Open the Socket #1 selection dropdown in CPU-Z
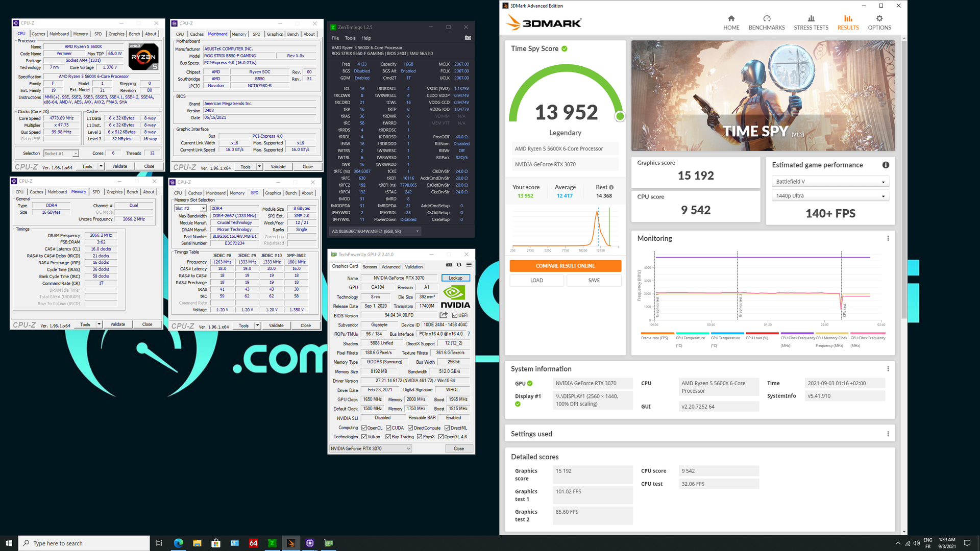This screenshot has width=980, height=551. pyautogui.click(x=61, y=153)
